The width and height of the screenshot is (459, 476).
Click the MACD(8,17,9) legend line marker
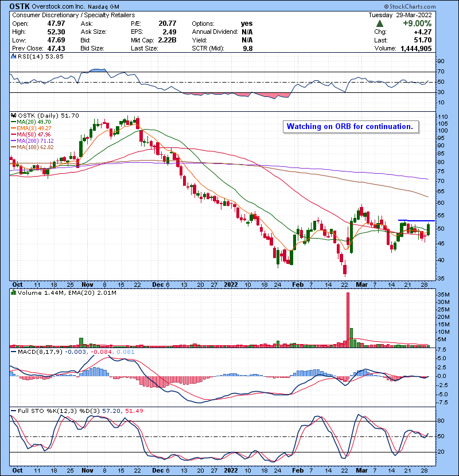point(13,352)
